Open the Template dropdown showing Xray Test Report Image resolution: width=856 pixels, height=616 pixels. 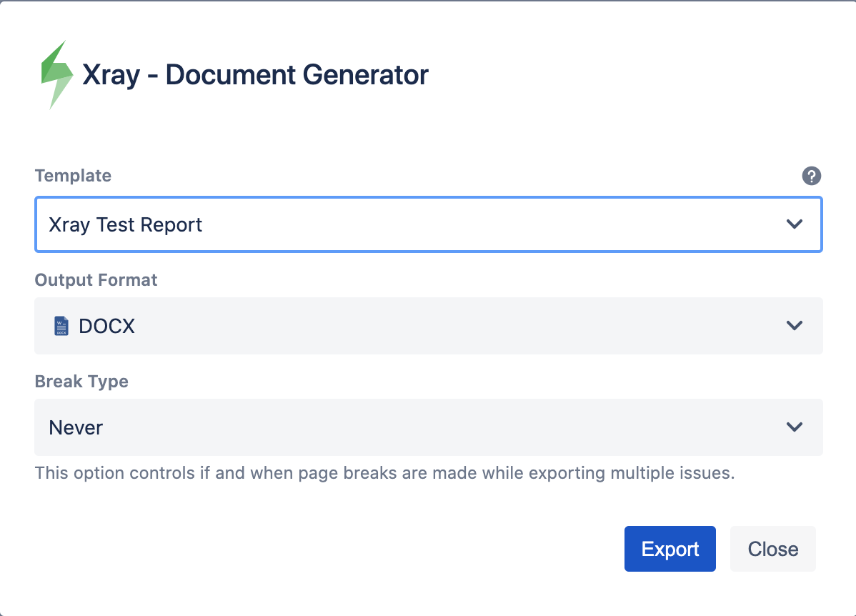click(x=429, y=224)
